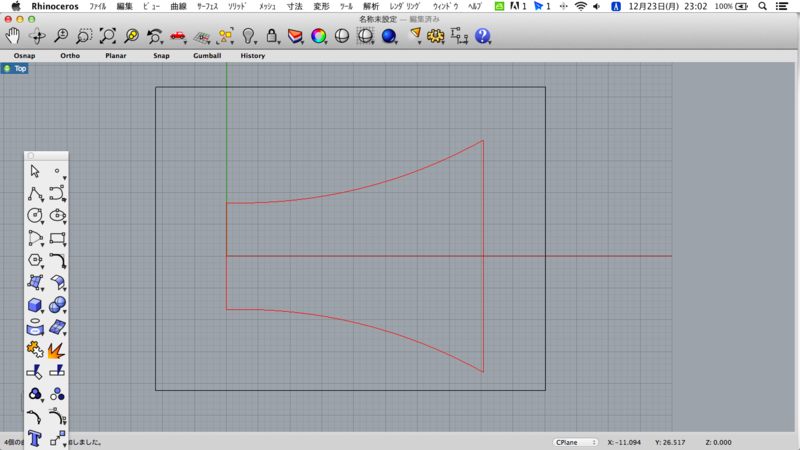Toggle the Points on tool
This screenshot has width=800, height=450.
tap(225, 36)
